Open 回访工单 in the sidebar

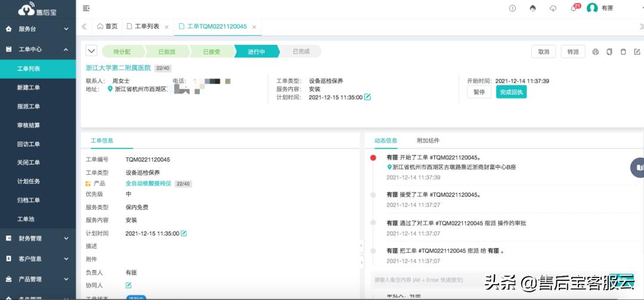coord(29,144)
